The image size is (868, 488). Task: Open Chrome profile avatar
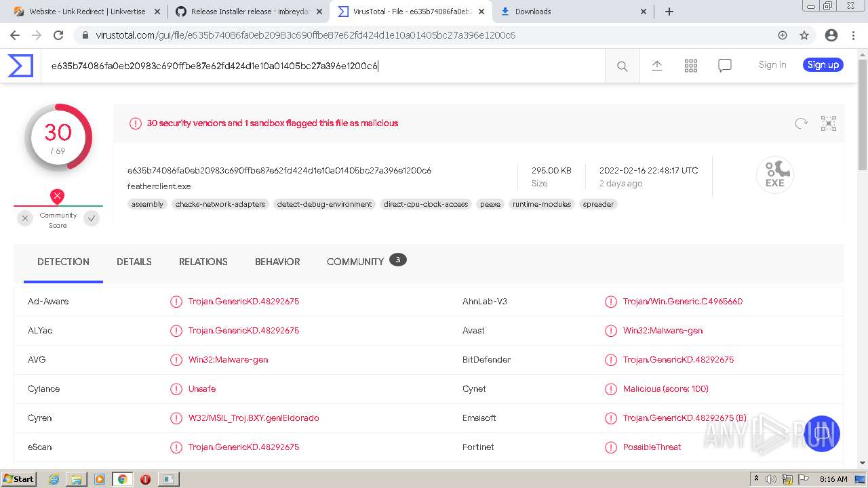click(x=831, y=35)
